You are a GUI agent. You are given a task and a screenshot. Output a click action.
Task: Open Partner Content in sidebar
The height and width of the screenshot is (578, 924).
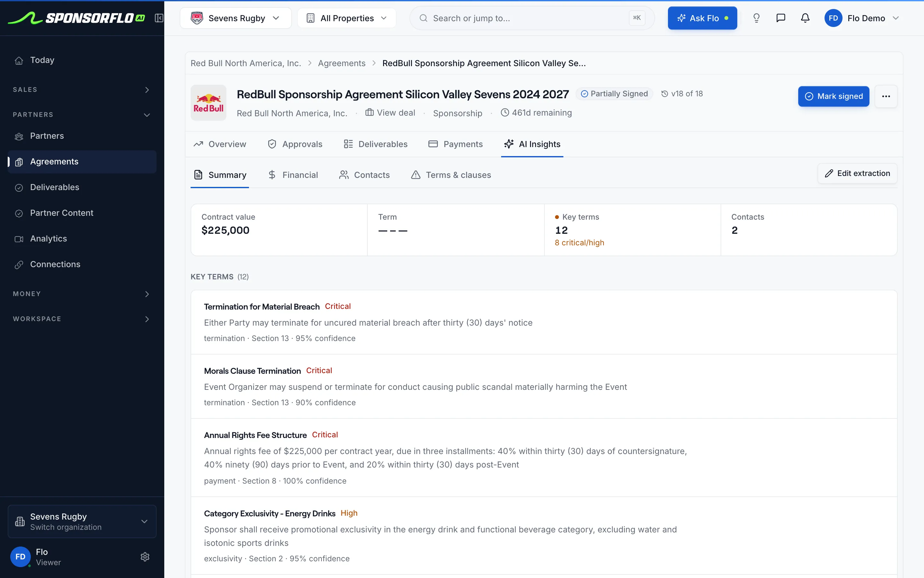[82, 213]
